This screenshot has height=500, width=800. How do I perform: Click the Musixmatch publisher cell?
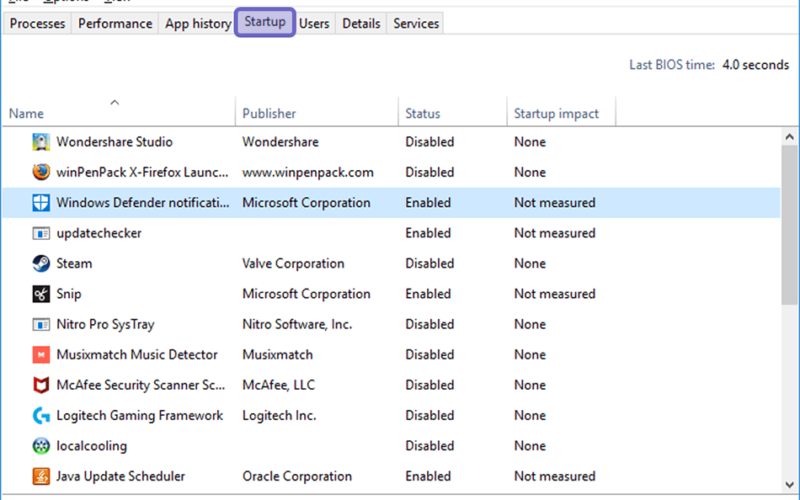[x=278, y=355]
